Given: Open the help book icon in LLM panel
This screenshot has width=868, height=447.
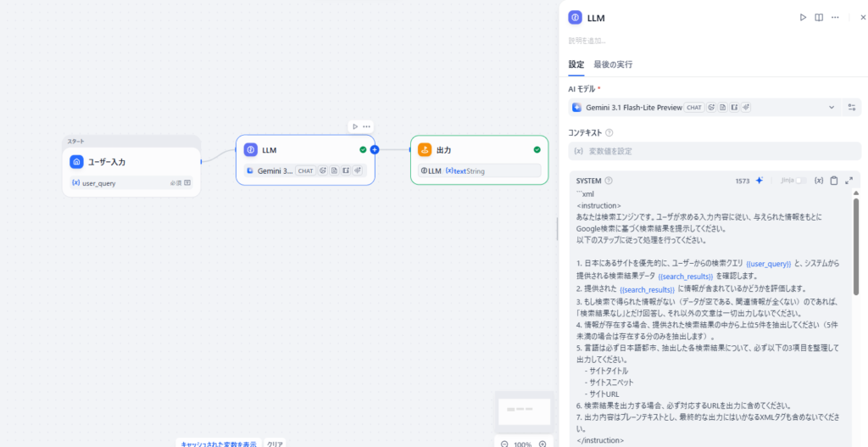Looking at the screenshot, I should (819, 17).
